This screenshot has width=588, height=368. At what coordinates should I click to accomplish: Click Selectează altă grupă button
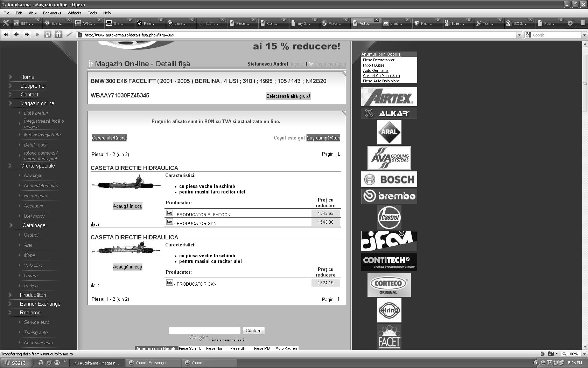[x=288, y=96]
